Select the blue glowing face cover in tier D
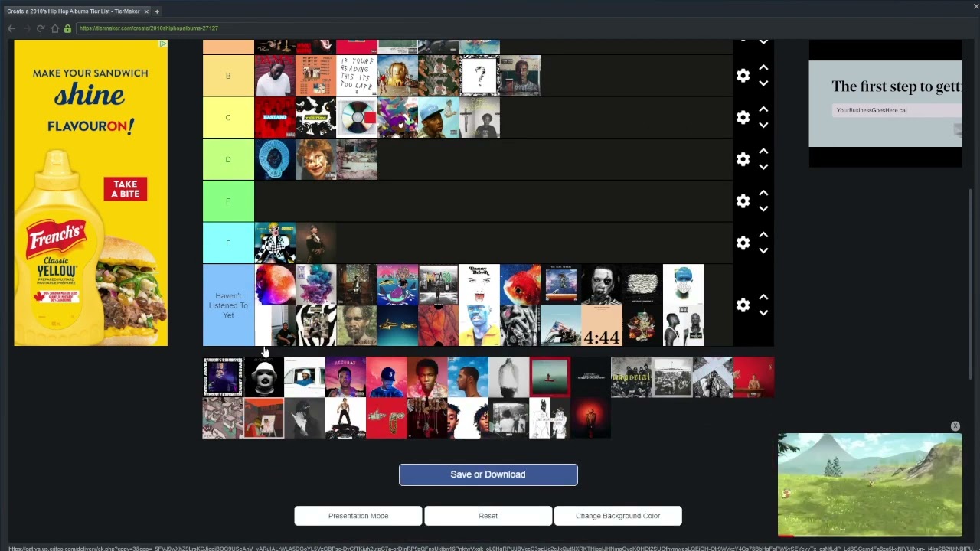This screenshot has width=980, height=551. pos(275,159)
